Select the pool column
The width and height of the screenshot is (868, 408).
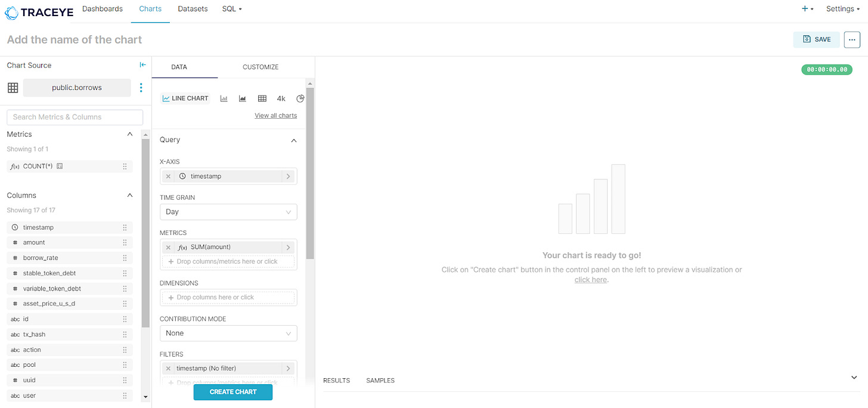point(70,365)
